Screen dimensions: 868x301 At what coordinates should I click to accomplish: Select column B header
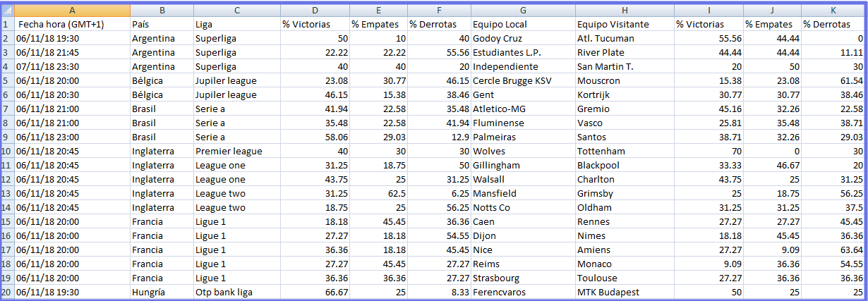162,11
